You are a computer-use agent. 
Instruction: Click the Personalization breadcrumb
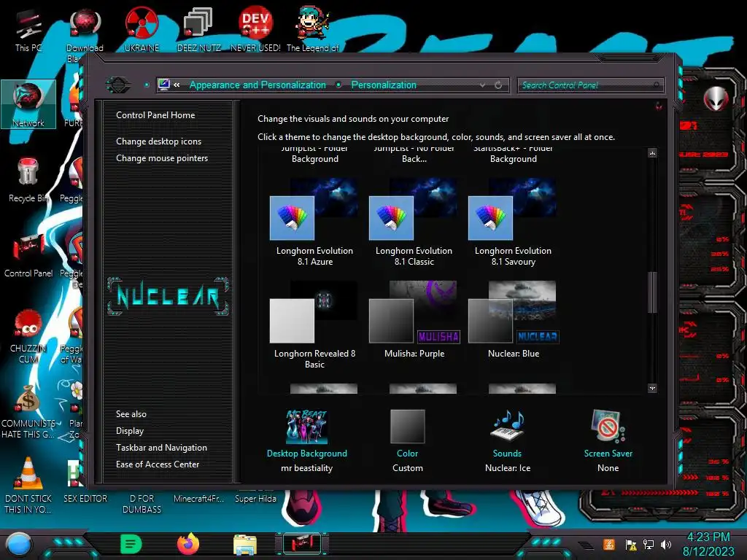pyautogui.click(x=384, y=85)
